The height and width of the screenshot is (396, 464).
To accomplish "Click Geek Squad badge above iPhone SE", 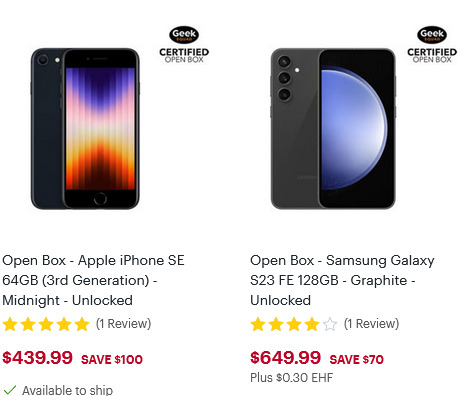I will pyautogui.click(x=184, y=35).
